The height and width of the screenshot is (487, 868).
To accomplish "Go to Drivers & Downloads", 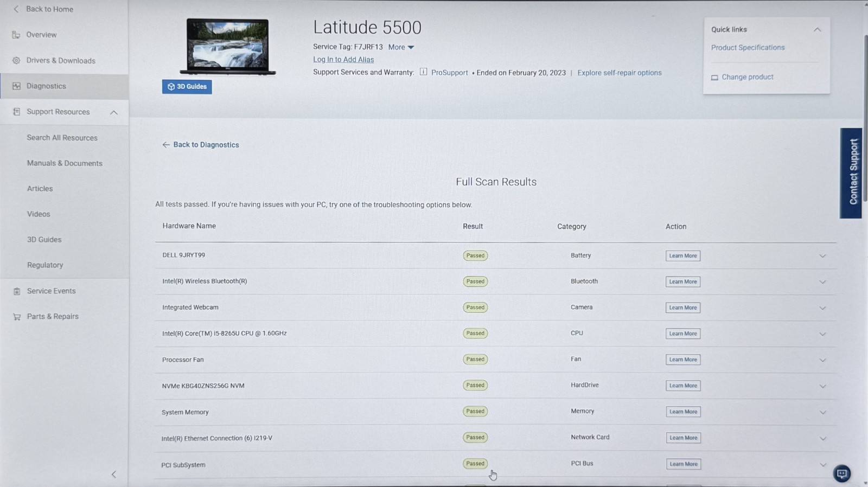I will (61, 61).
